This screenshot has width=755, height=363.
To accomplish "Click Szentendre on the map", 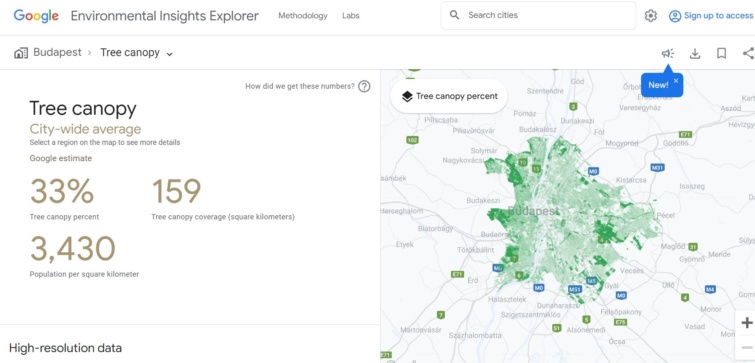I will coord(545,91).
